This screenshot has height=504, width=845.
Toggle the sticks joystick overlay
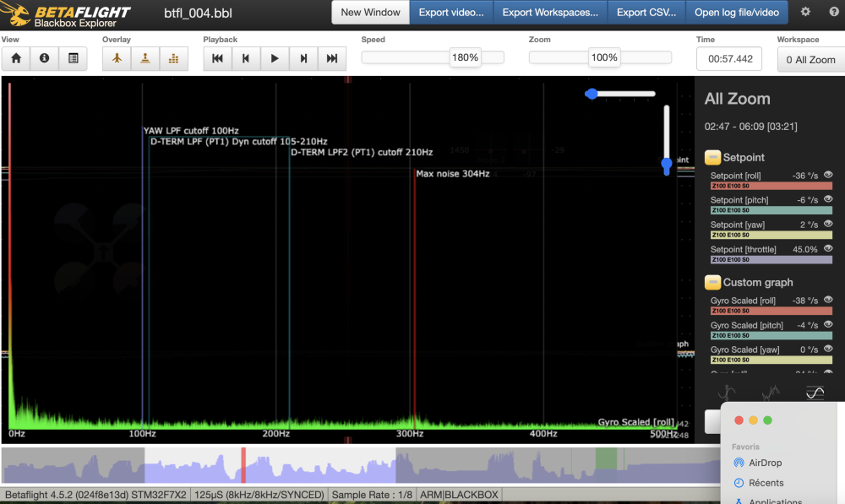coord(145,58)
